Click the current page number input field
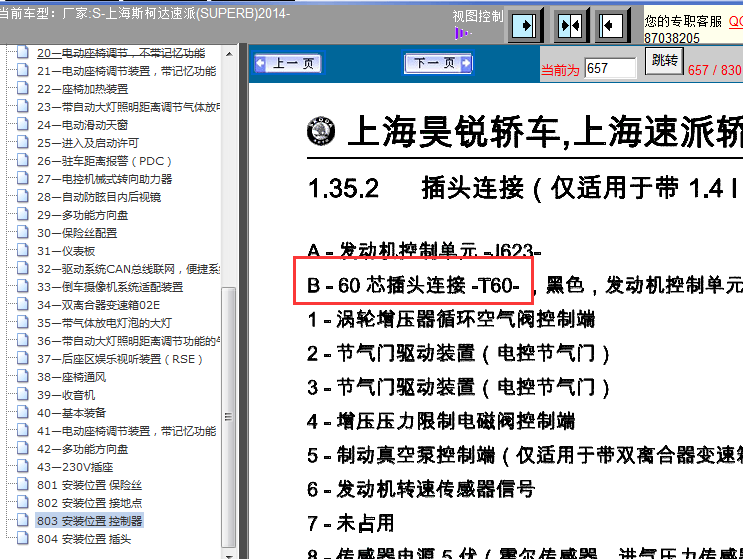This screenshot has height=559, width=743. [610, 69]
